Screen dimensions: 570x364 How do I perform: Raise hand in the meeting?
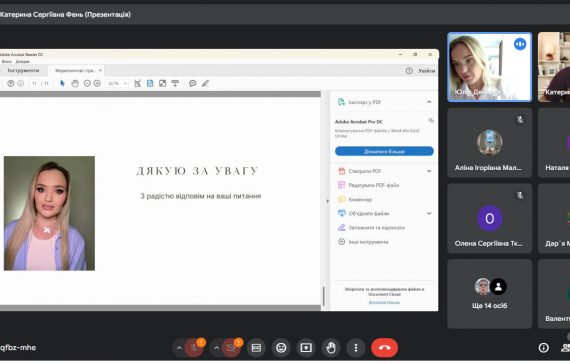click(331, 348)
